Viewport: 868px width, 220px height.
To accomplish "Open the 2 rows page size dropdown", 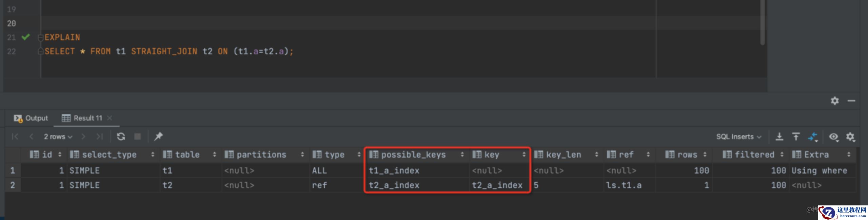I will pyautogui.click(x=58, y=136).
